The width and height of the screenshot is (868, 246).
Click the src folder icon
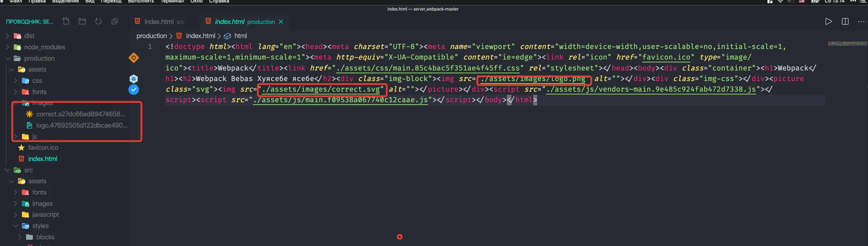click(x=17, y=170)
